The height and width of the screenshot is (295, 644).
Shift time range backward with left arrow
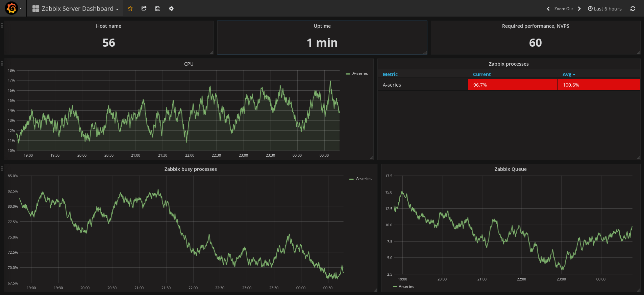pyautogui.click(x=548, y=9)
